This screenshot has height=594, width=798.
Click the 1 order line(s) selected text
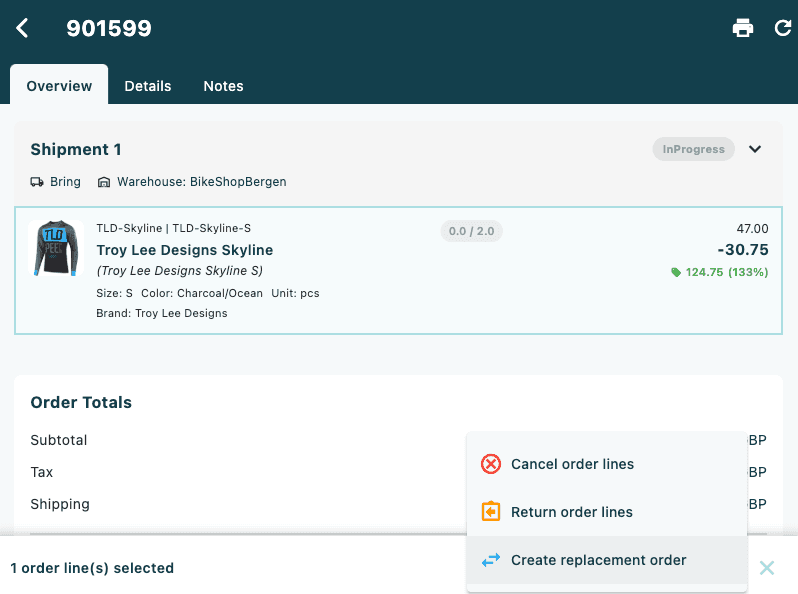click(x=92, y=568)
